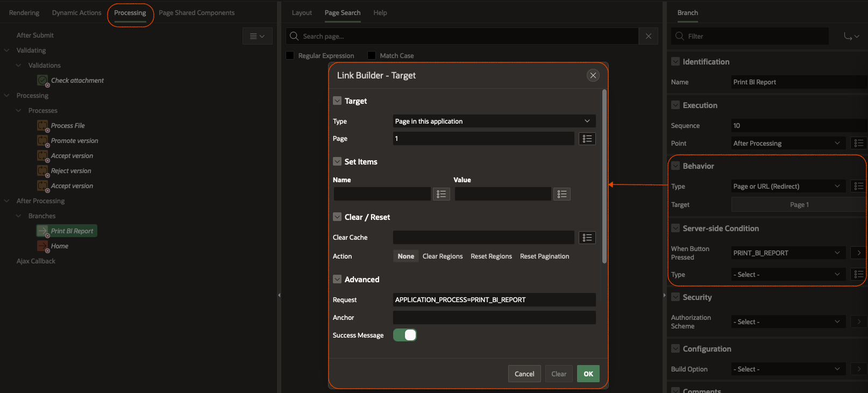868x393 pixels.
Task: Toggle the Success Message switch
Action: tap(405, 335)
